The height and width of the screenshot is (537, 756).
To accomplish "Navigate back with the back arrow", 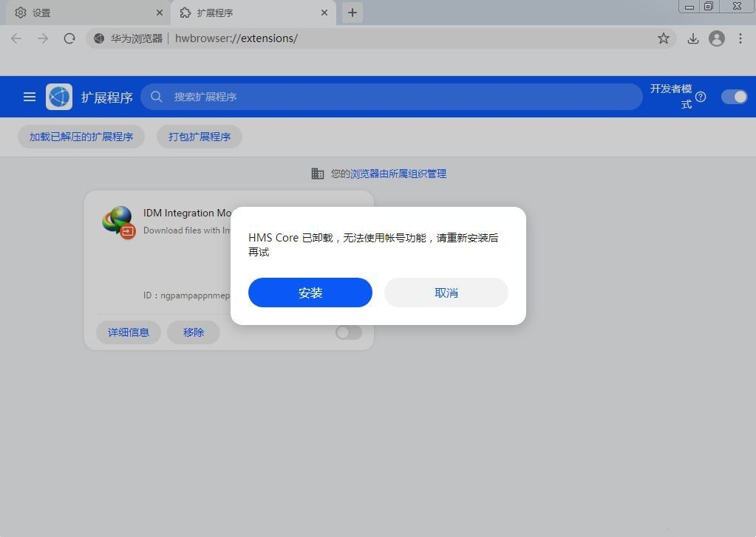I will [x=16, y=38].
